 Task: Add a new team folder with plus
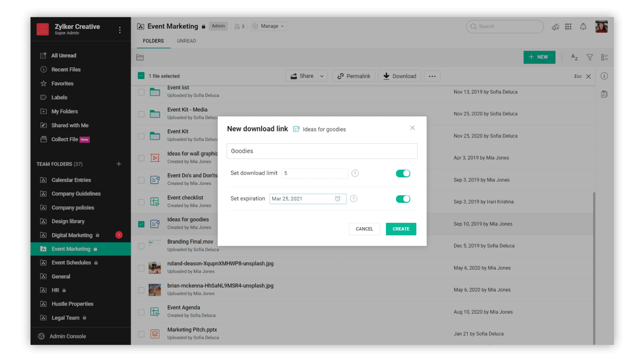point(119,164)
